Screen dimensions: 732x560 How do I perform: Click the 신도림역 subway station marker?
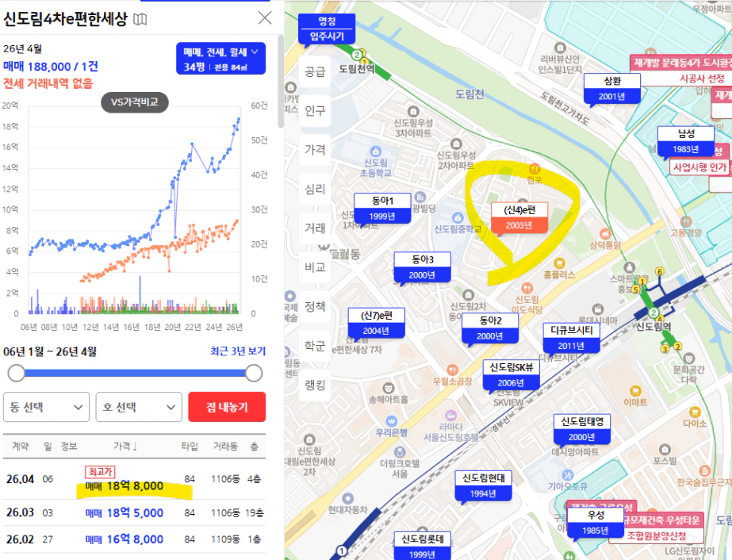[653, 313]
